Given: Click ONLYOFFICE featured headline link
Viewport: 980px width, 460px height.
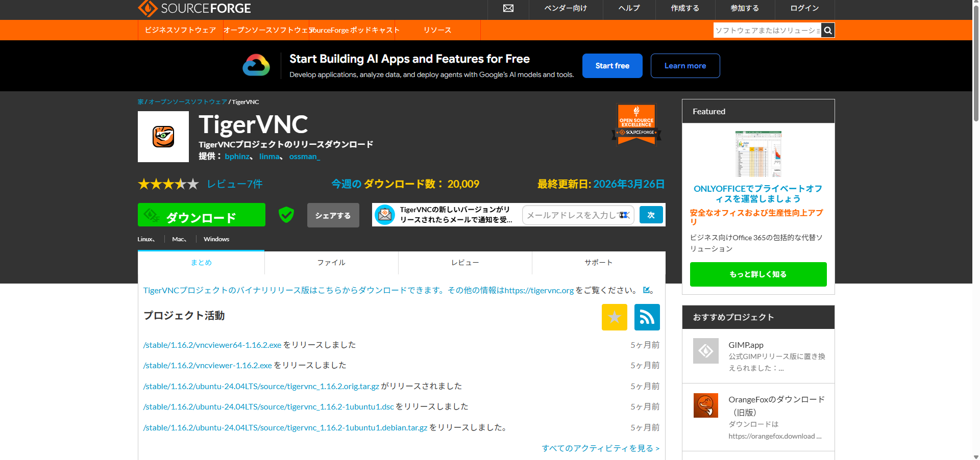Looking at the screenshot, I should tap(758, 194).
